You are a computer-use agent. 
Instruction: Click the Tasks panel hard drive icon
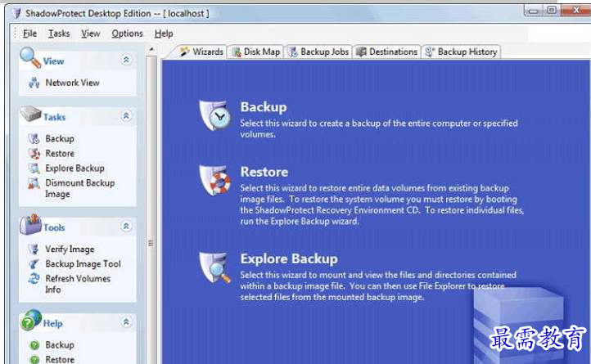click(x=30, y=115)
